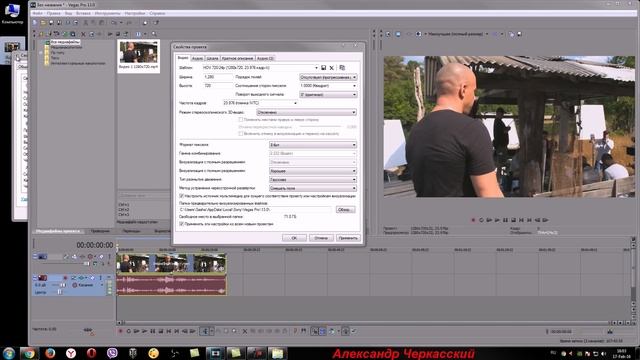640x360 pixels.
Task: Open Opera browser from the taskbar
Action: [x=91, y=353]
